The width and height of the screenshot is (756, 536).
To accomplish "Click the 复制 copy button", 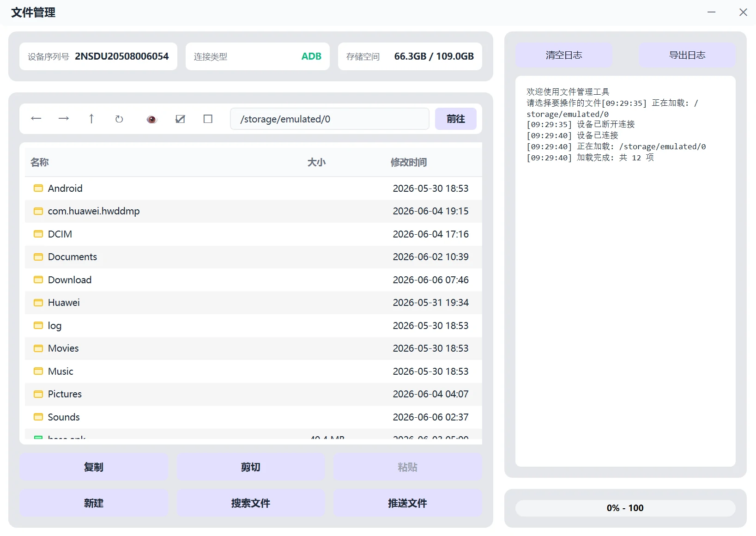I will click(x=94, y=467).
